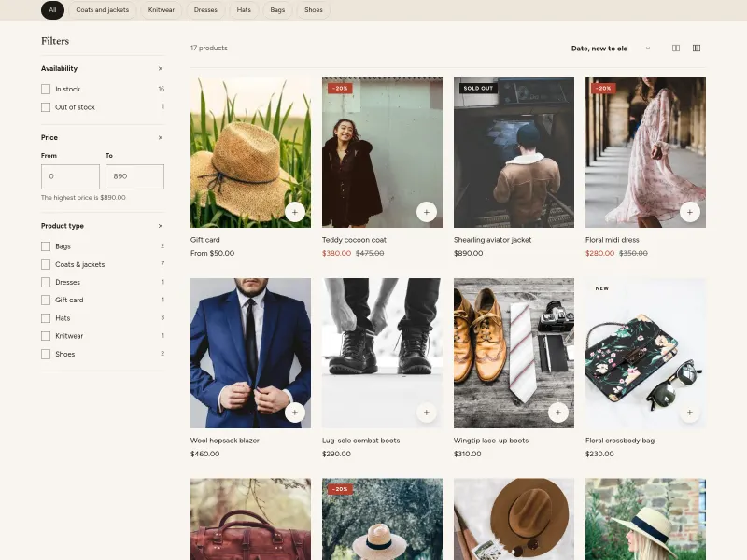This screenshot has height=560, width=747.
Task: Toggle the Shoes product type checkbox
Action: point(46,354)
